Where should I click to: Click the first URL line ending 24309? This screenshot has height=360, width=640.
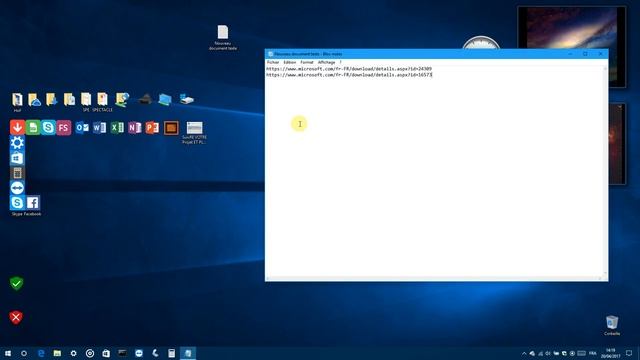[x=349, y=69]
